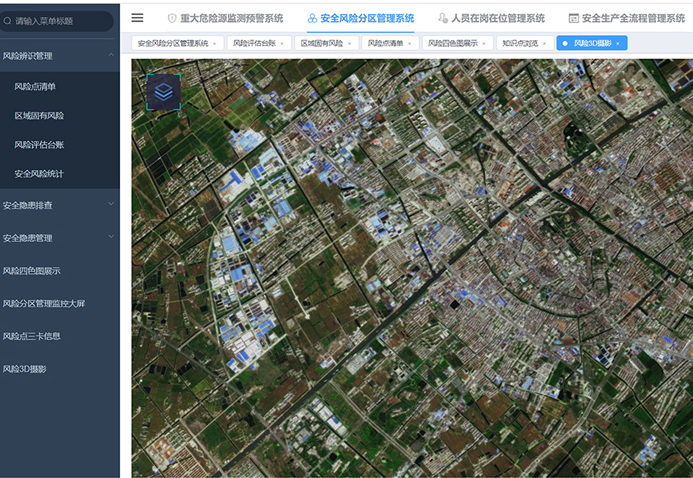This screenshot has height=478, width=693.
Task: Click the 人员在岗在位管理系统 person icon
Action: pyautogui.click(x=443, y=18)
